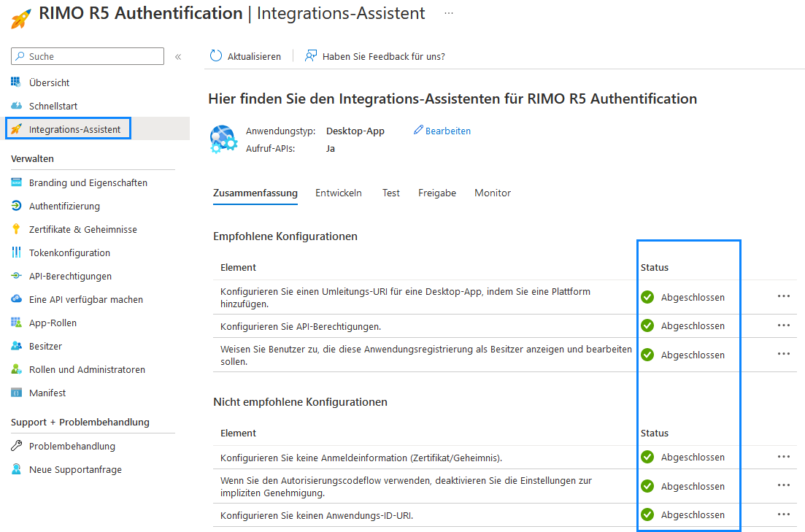805x532 pixels.
Task: Click the Authentifizierung arrow icon
Action: (17, 205)
